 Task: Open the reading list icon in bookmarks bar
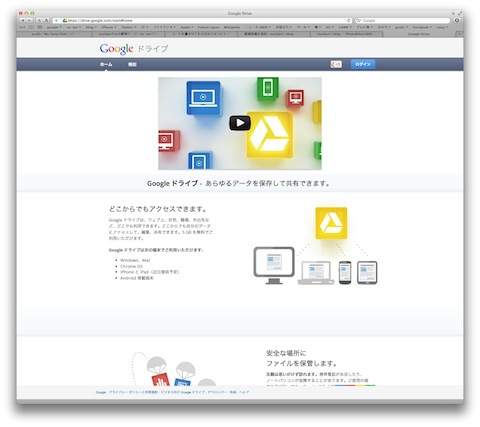(31, 27)
